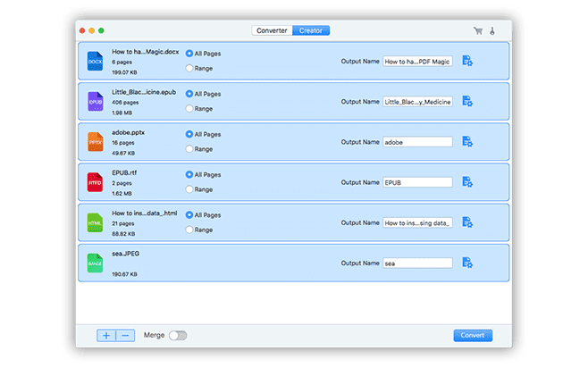
Task: Add a file with the plus button
Action: [106, 335]
